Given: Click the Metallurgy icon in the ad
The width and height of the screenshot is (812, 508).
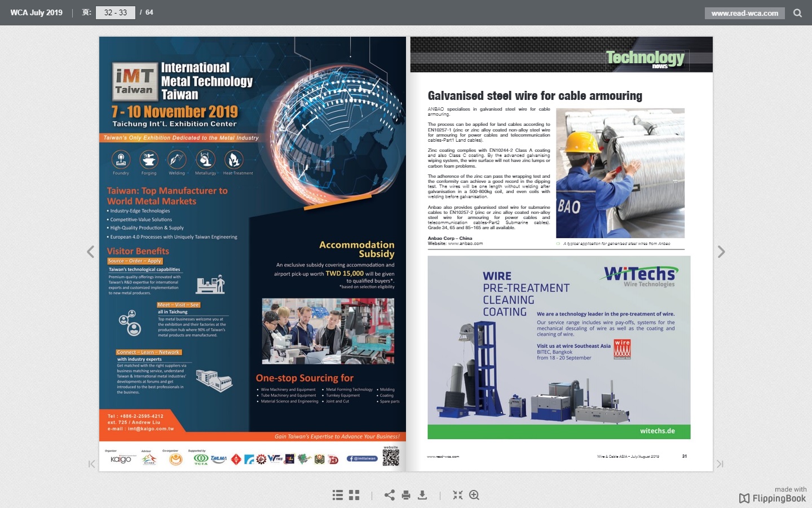Looking at the screenshot, I should click(x=205, y=159).
